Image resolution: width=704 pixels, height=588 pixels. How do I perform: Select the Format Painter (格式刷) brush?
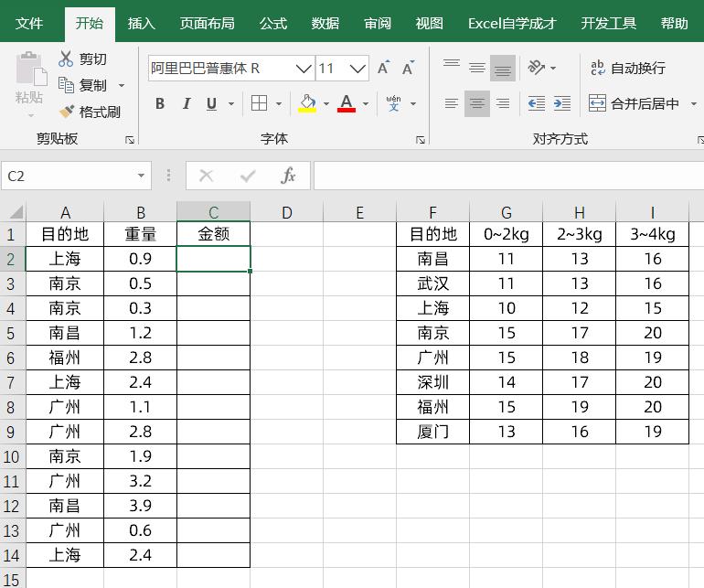click(67, 112)
